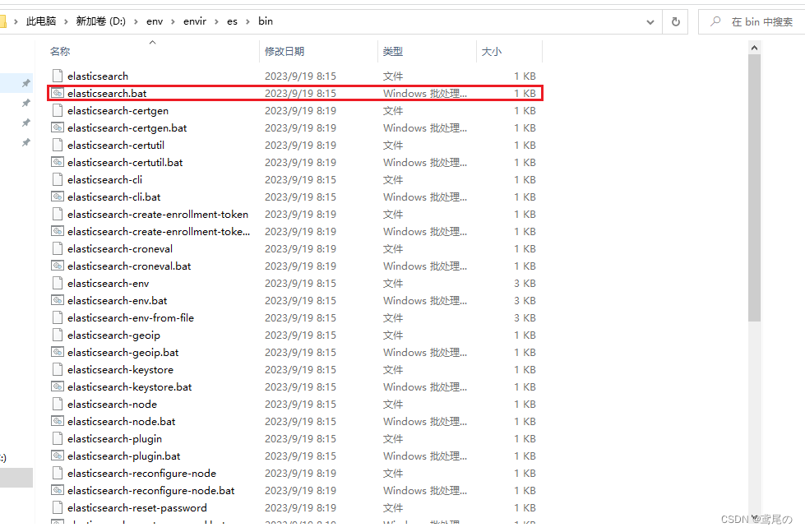Select the elasticsearch-env-from-file name
Screen dimensions: 805x532
pos(131,318)
